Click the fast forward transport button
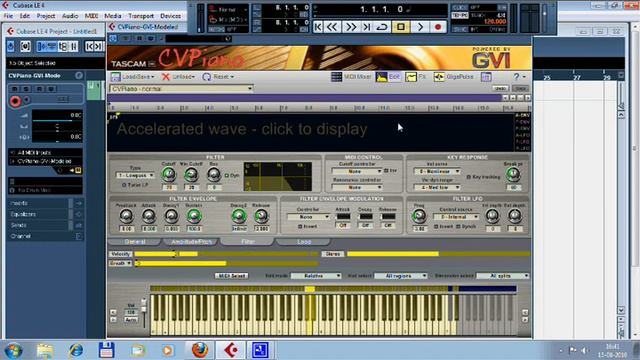 351,27
